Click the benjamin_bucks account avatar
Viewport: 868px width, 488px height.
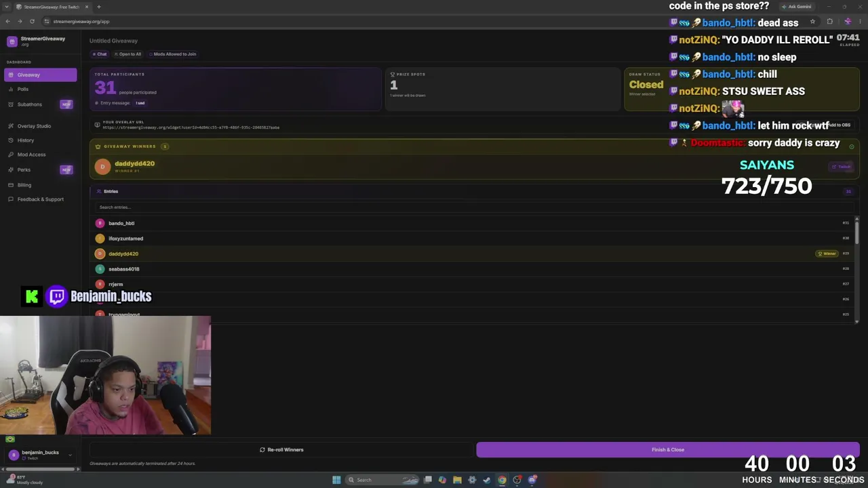(x=13, y=455)
